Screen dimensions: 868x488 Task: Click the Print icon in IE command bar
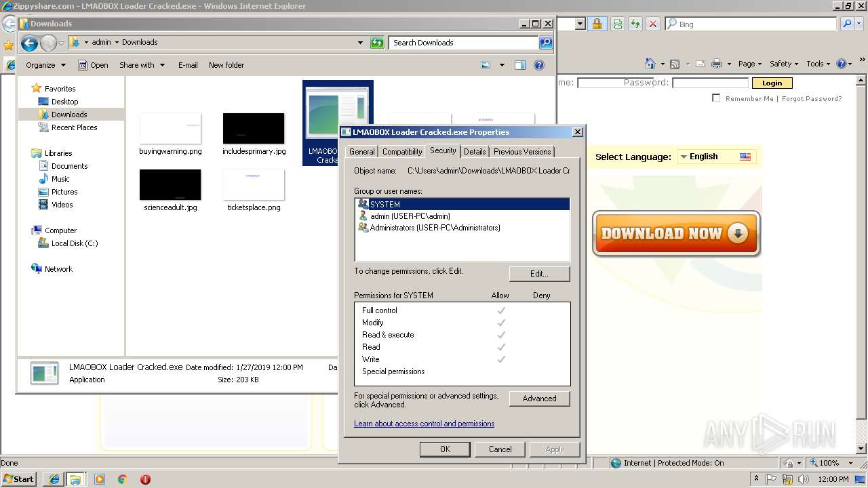[717, 64]
